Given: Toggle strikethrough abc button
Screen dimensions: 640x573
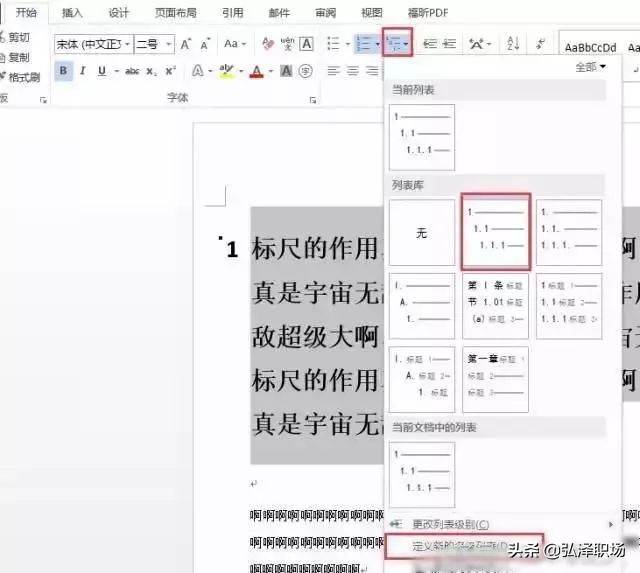Looking at the screenshot, I should (x=132, y=71).
